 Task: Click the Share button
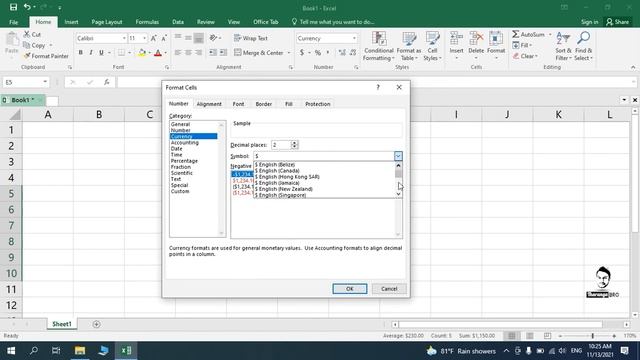point(617,22)
